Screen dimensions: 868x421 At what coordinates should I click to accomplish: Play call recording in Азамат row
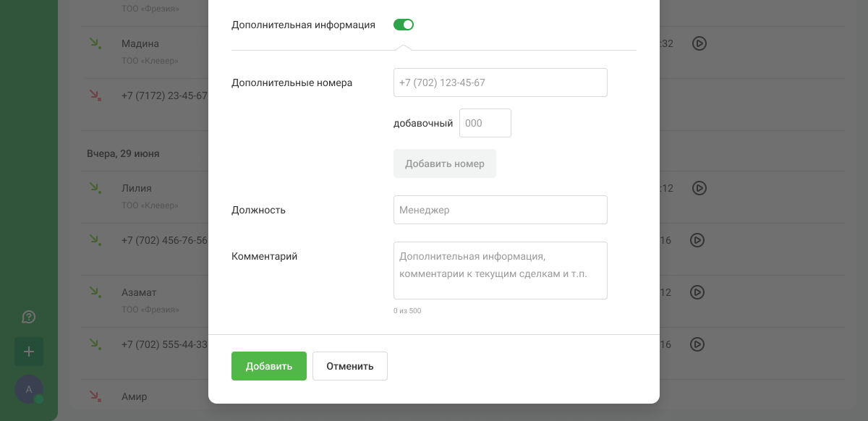pos(697,292)
